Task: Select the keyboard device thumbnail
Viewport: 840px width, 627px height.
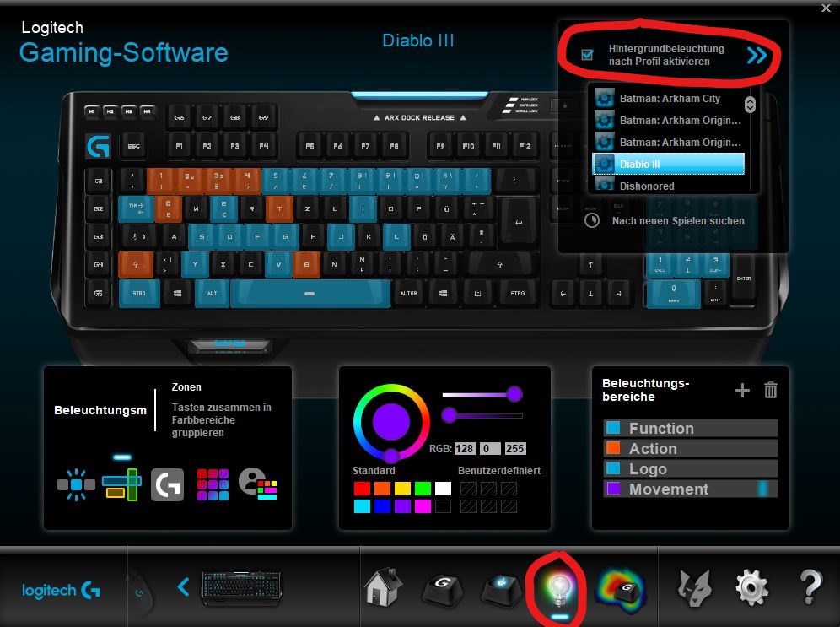Action: (x=241, y=588)
